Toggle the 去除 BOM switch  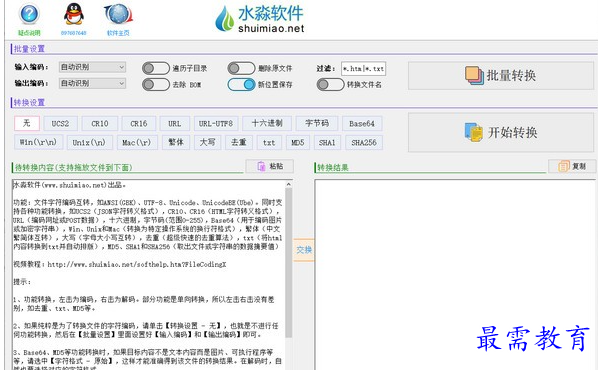(x=156, y=84)
